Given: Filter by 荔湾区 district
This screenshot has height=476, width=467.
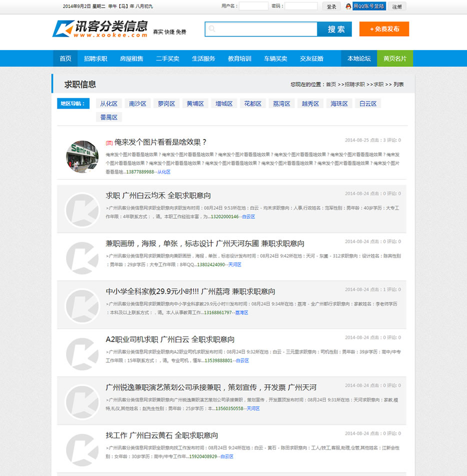Looking at the screenshot, I should point(281,104).
